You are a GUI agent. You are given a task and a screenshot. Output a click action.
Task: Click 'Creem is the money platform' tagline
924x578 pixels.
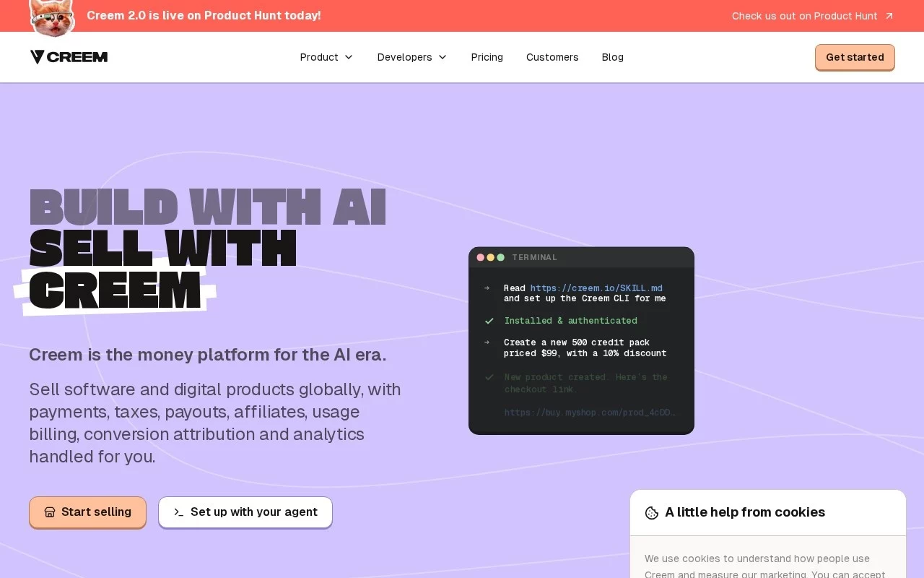(x=208, y=355)
